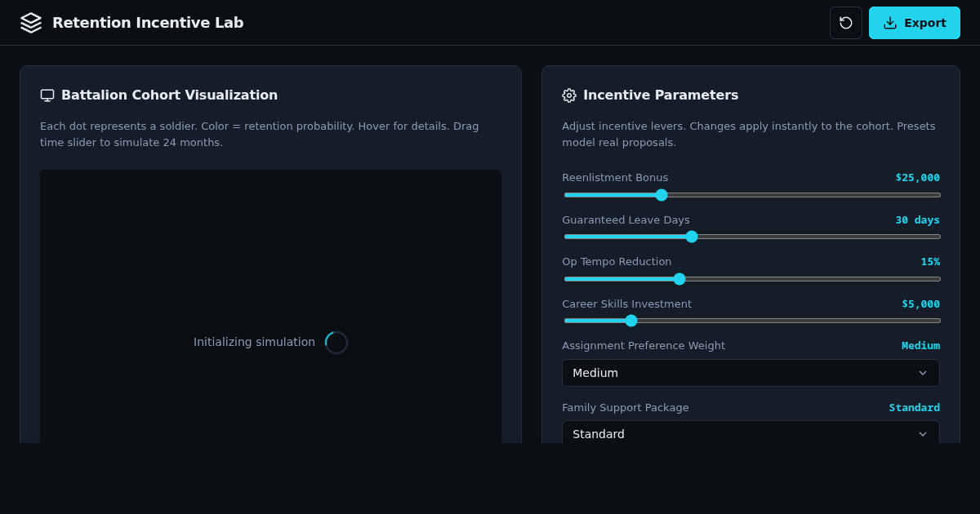Adjust the Career Skills Investment slider
Viewport: 980px width, 514px height.
tap(752, 321)
